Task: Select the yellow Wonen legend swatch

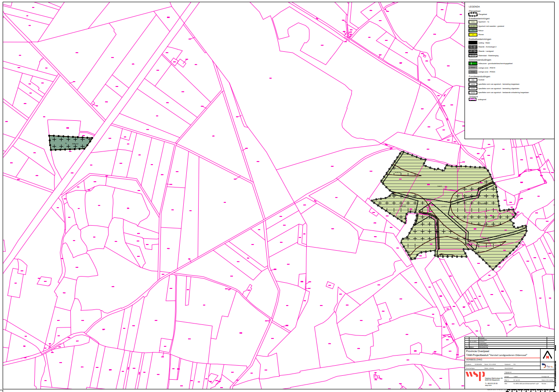Action: pyautogui.click(x=473, y=35)
